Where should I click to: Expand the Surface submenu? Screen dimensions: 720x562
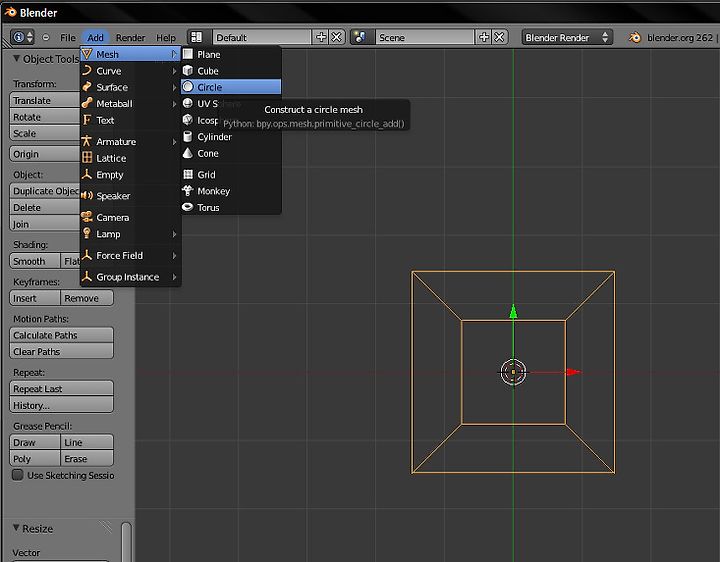pos(174,87)
